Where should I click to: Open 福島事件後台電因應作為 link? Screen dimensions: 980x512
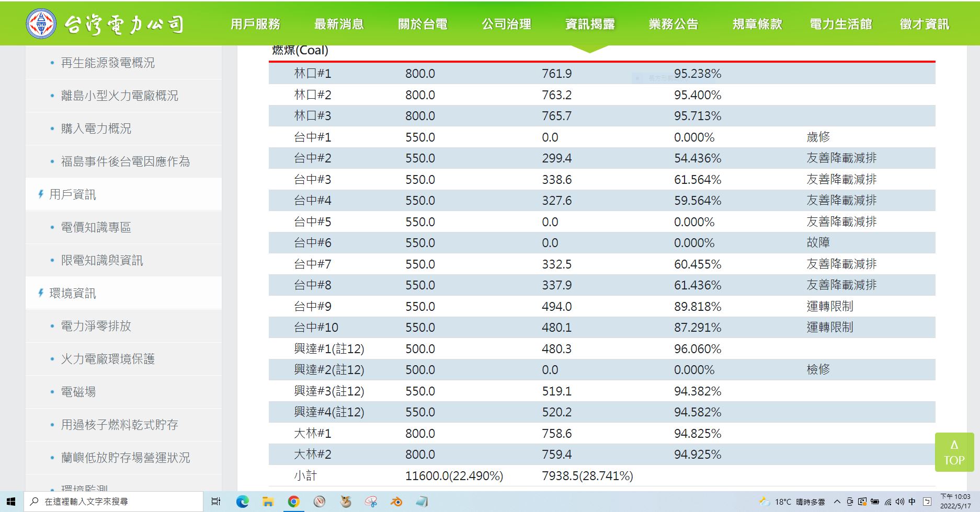(126, 161)
